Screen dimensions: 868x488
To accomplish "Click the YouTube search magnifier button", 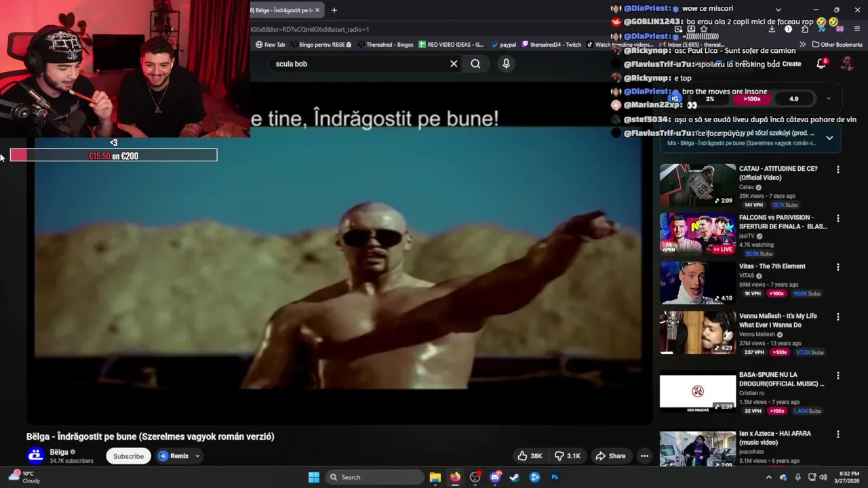I will coord(475,64).
